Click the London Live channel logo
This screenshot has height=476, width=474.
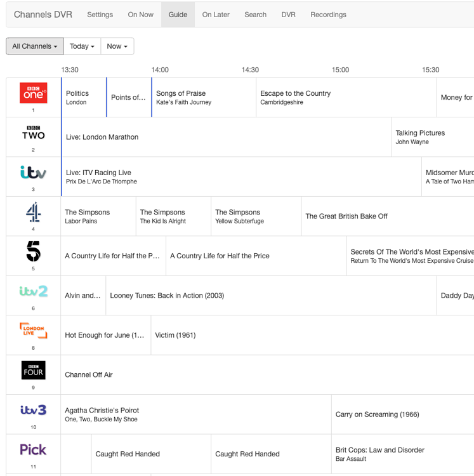[x=34, y=331]
